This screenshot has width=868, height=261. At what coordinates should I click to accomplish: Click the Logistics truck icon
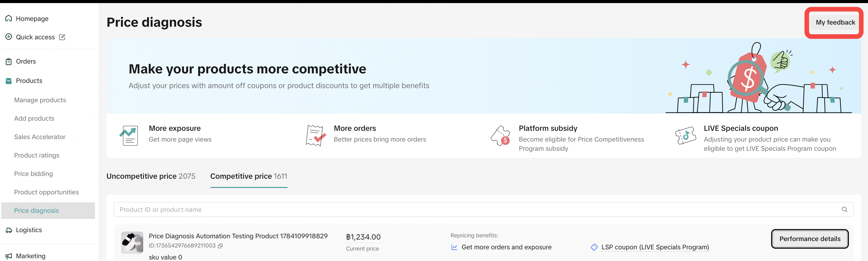[x=9, y=230]
